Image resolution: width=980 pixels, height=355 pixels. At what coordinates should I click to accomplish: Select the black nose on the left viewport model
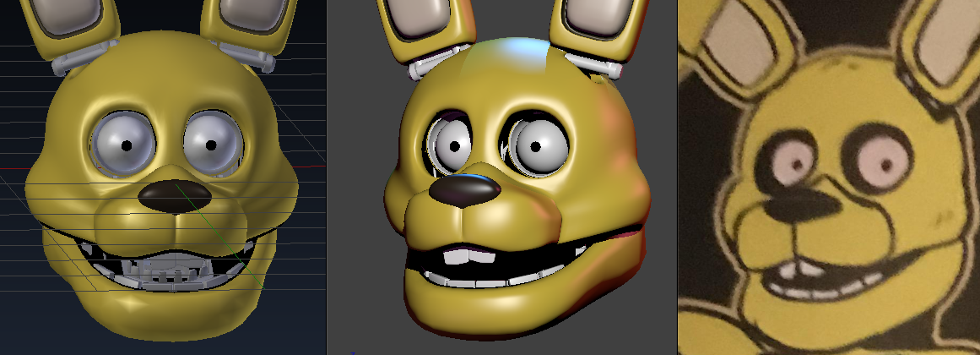coord(175,196)
